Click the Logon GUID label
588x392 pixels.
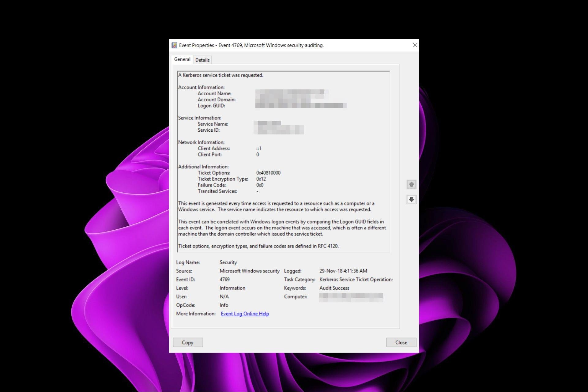point(211,106)
